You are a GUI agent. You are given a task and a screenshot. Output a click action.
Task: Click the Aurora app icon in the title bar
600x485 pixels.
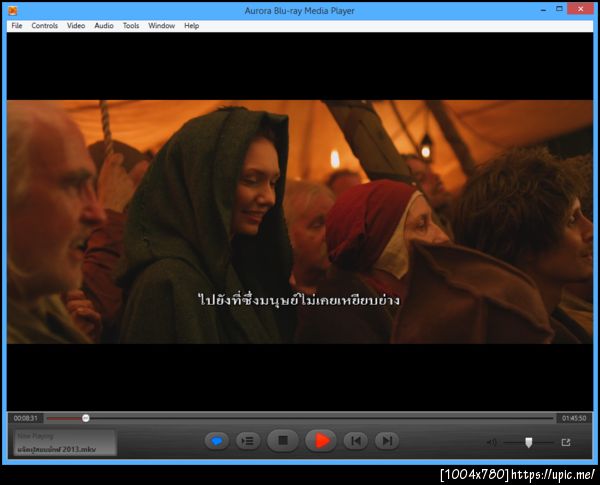click(13, 11)
